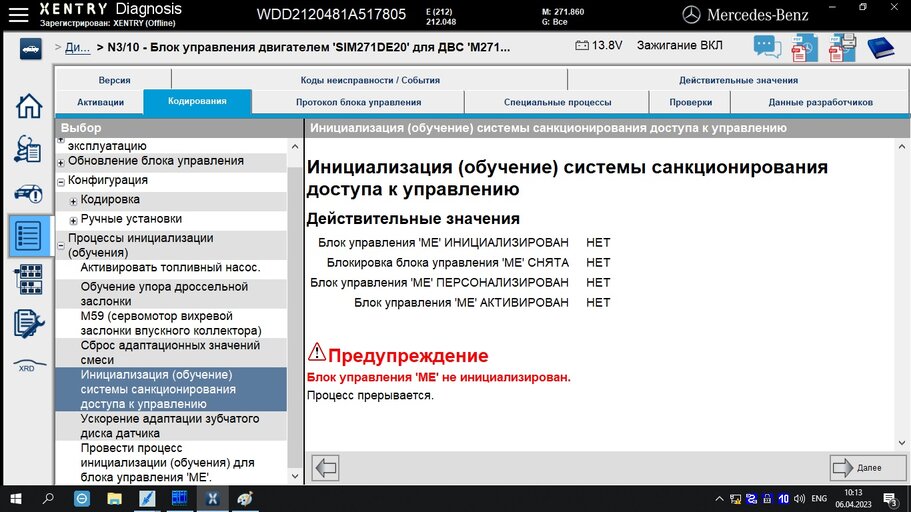The image size is (911, 512).
Task: Click 'Блокировка блока управления ME СНЯТА' row
Action: [x=468, y=263]
